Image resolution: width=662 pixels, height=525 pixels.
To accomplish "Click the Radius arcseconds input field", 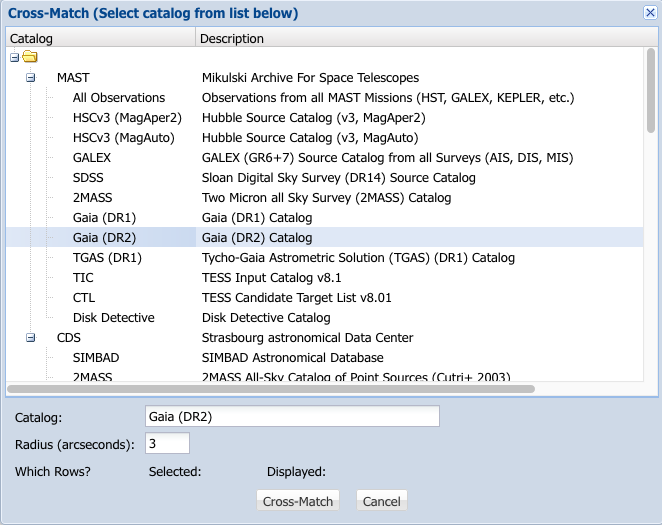I will (x=167, y=443).
